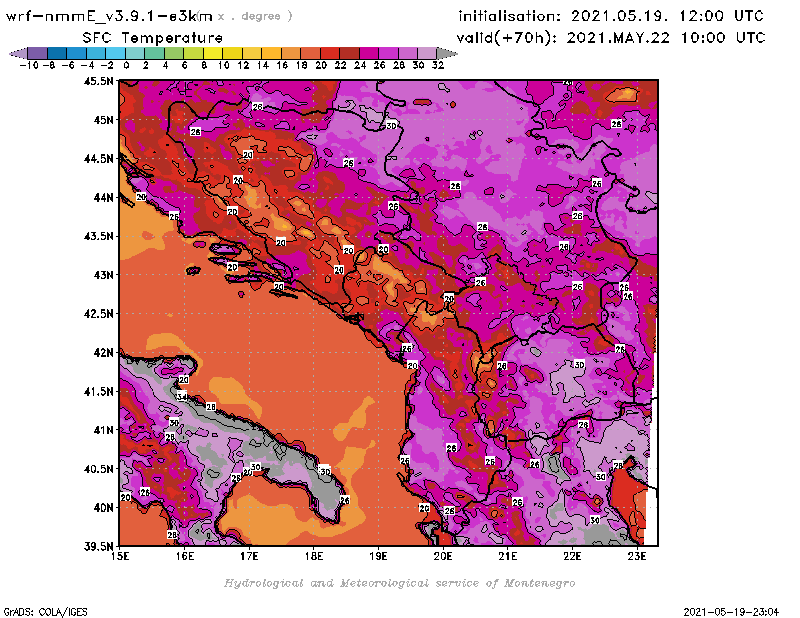This screenshot has height=618, width=800.
Task: Select the SFC Temperature heading
Action: click(x=153, y=38)
